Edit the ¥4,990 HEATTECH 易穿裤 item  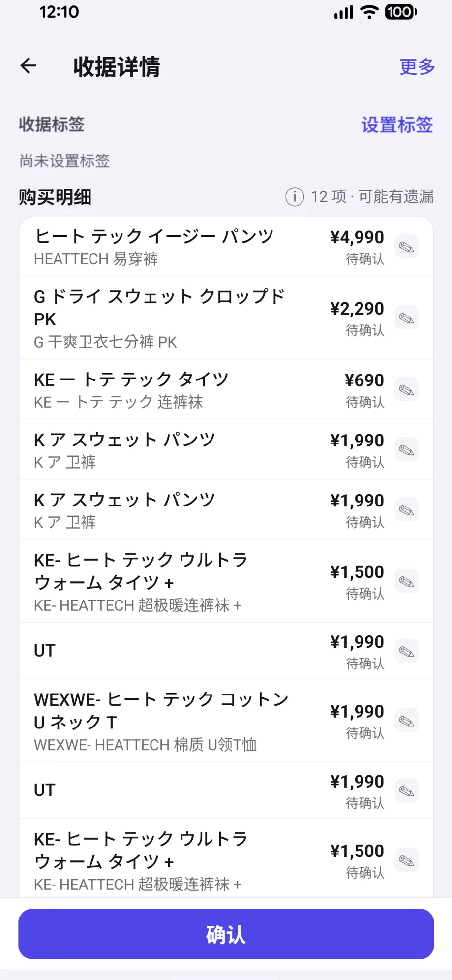407,247
